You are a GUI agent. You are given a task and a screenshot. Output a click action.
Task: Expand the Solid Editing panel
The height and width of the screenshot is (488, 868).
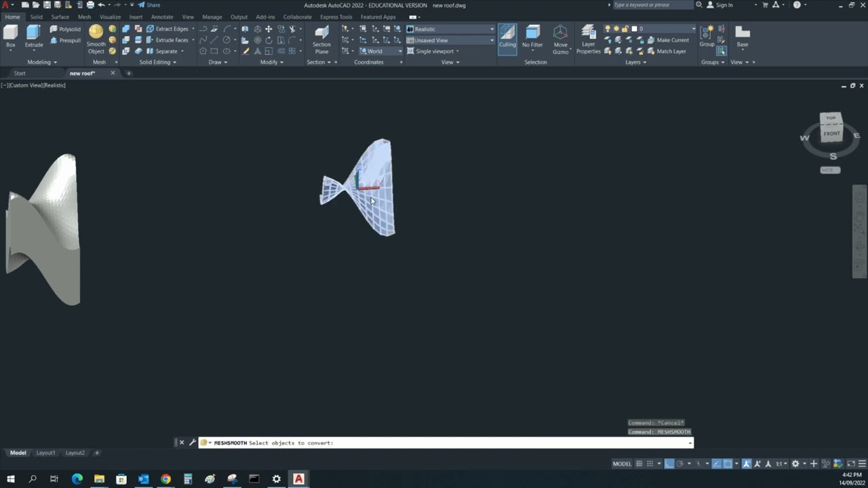(157, 62)
